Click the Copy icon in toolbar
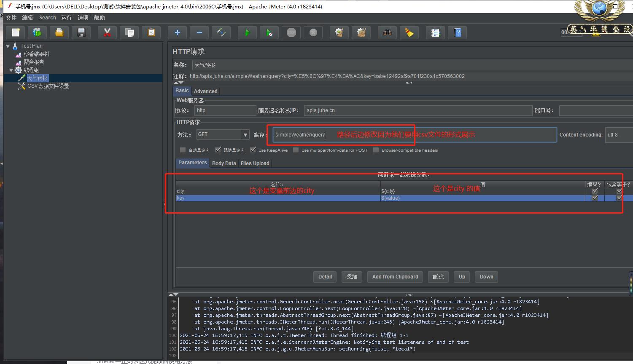The width and height of the screenshot is (633, 364). pos(129,32)
